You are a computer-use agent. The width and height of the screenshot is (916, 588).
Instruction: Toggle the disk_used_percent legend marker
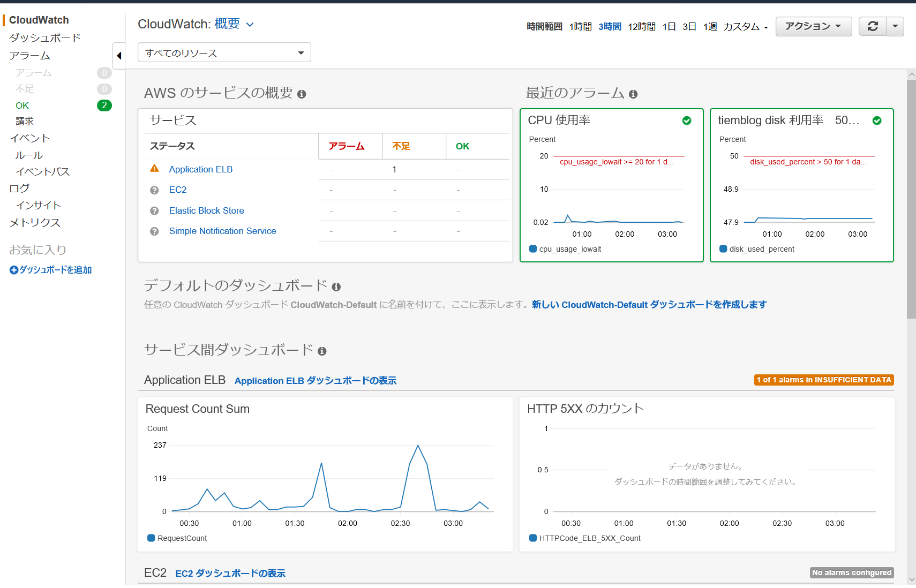(723, 249)
